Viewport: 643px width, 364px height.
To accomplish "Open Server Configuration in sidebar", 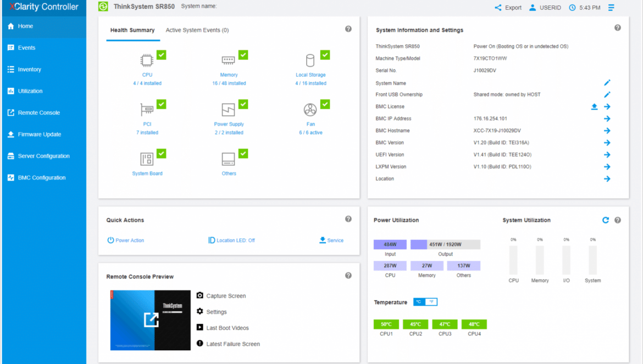I will tap(45, 156).
